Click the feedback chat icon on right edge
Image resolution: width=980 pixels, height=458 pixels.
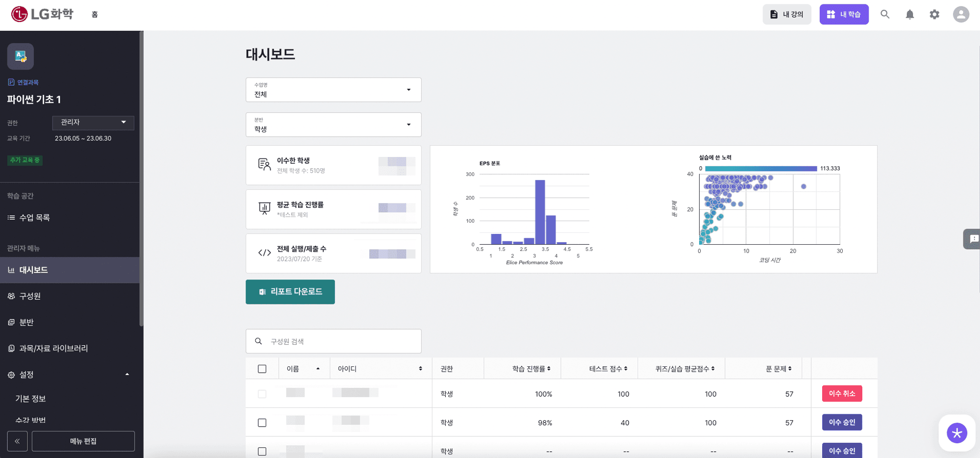(x=973, y=239)
